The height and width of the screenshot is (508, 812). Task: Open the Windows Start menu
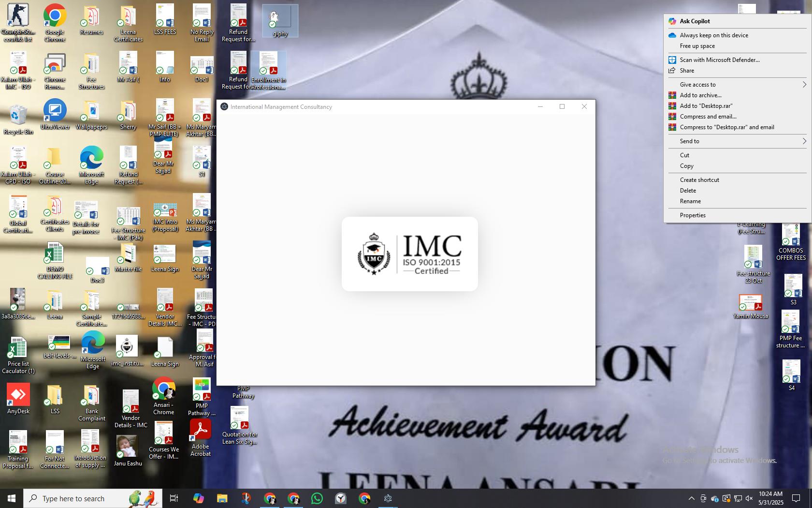point(12,498)
